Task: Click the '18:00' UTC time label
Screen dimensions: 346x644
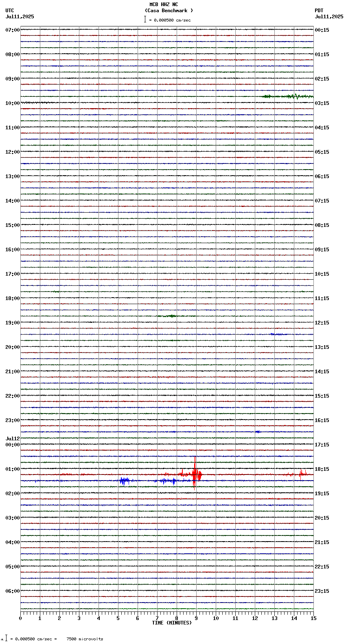Action: point(13,298)
